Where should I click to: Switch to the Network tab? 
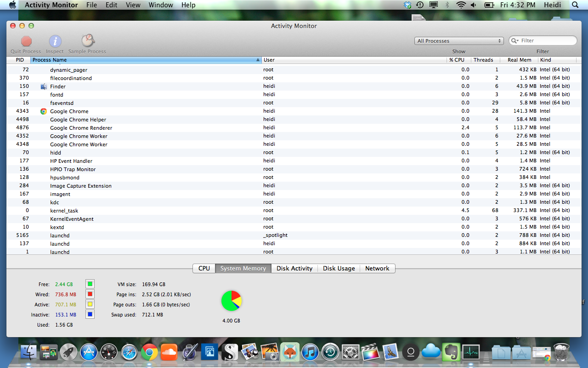[377, 268]
